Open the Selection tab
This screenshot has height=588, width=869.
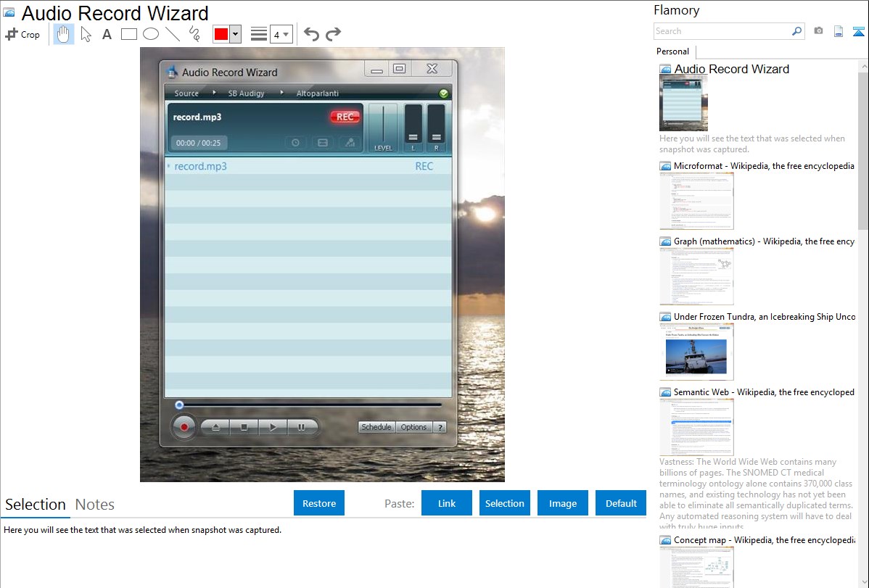36,505
